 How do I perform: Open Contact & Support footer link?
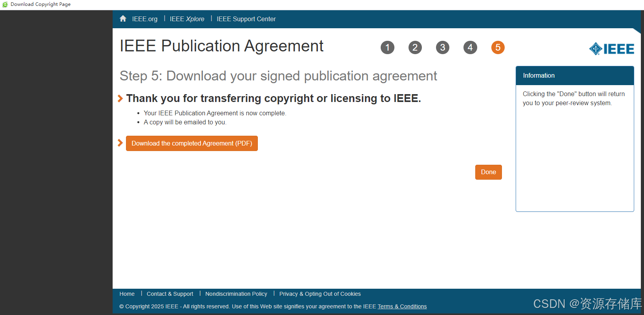coord(170,294)
